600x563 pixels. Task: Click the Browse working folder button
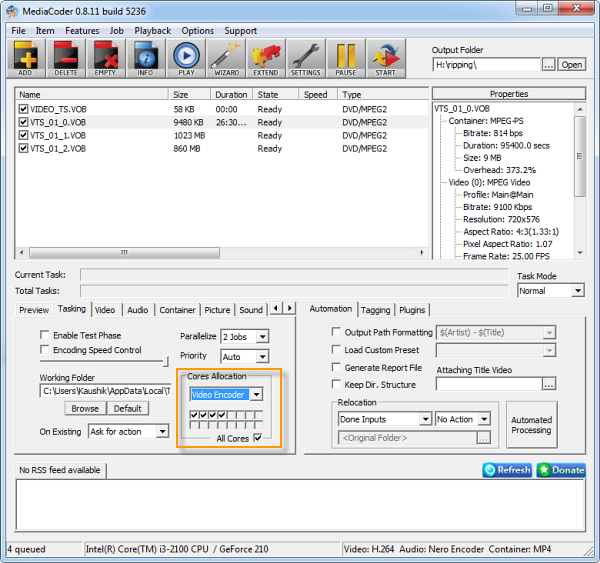pos(85,408)
